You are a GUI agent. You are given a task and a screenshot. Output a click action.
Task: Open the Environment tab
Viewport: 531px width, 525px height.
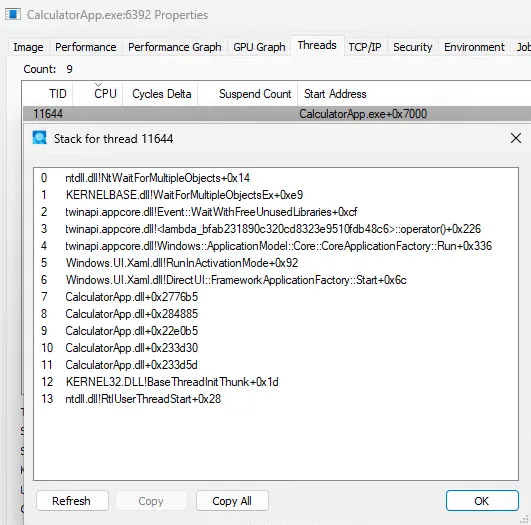point(474,47)
